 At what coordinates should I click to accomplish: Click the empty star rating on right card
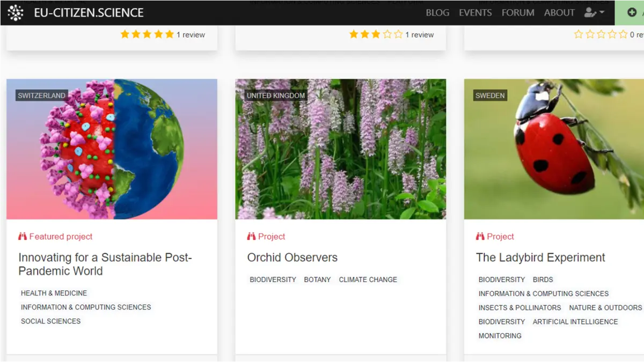tap(601, 34)
